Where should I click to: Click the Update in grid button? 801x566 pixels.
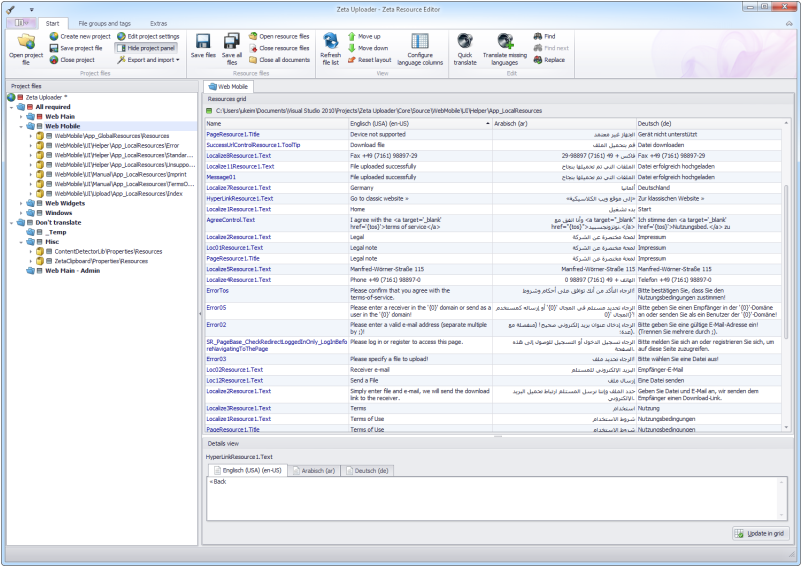(763, 534)
